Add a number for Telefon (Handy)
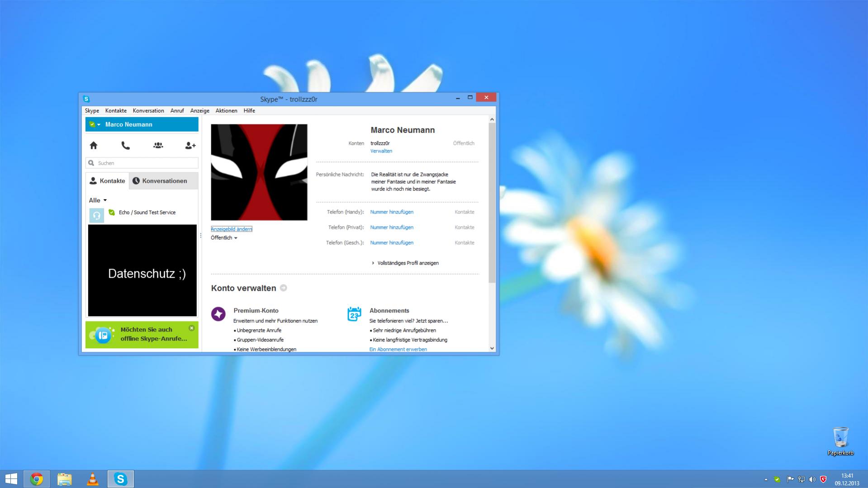Viewport: 868px width, 488px height. point(392,212)
